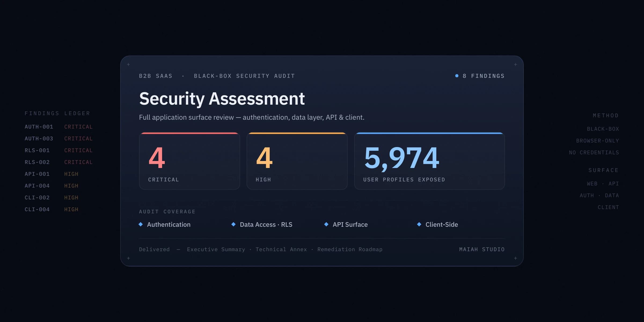Click the blue dot next to 8 FINDINGS
Viewport: 644px width, 322px height.
coord(457,76)
